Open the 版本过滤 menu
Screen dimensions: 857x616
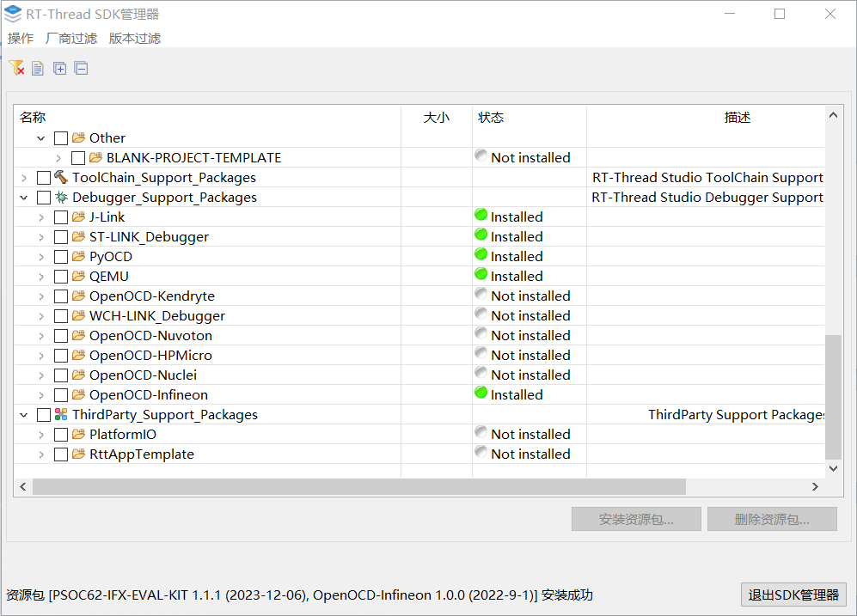[135, 38]
